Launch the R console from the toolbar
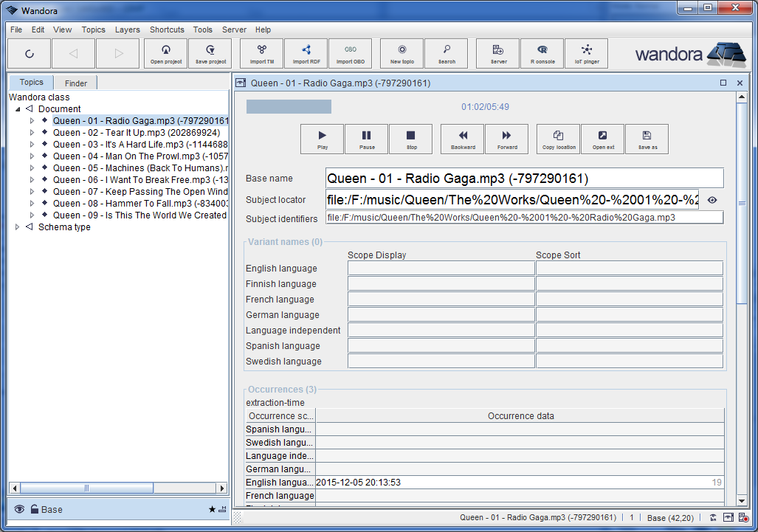 (542, 53)
